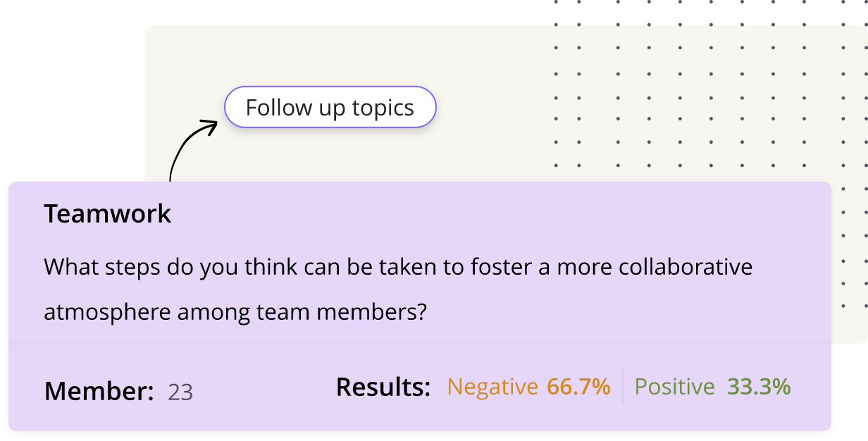Click the Follow up topics pill button
The image size is (868, 441).
330,107
